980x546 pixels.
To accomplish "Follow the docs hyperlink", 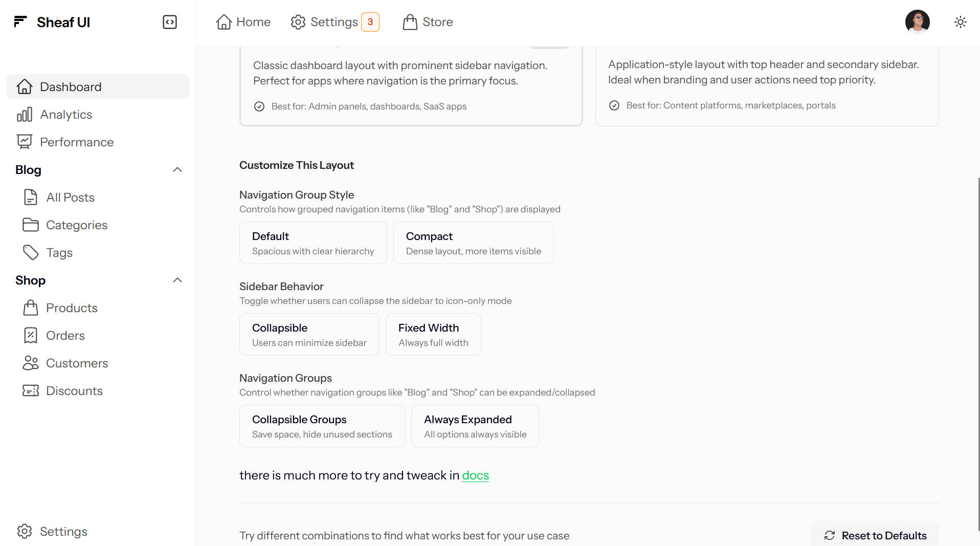I will pyautogui.click(x=475, y=475).
